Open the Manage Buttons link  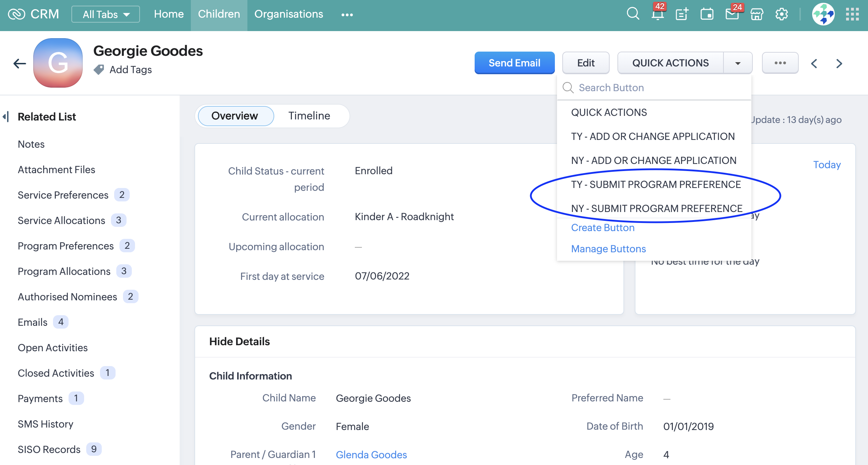tap(608, 249)
